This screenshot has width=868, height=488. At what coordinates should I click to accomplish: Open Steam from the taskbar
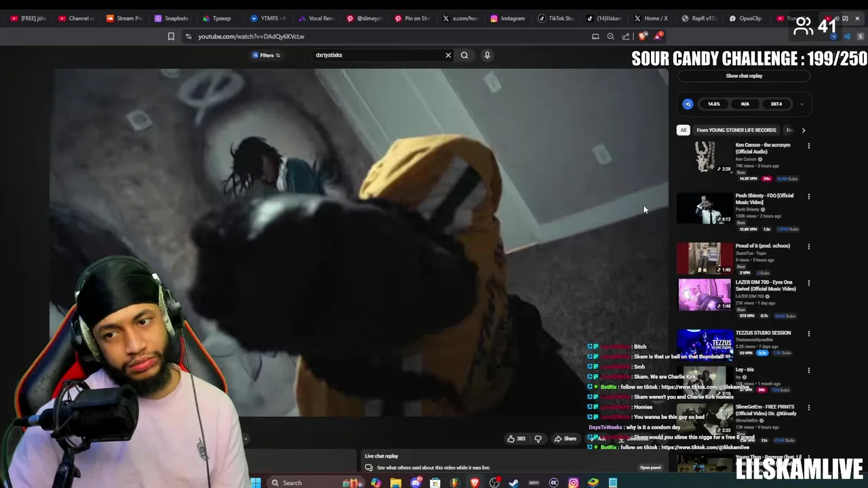[x=514, y=483]
